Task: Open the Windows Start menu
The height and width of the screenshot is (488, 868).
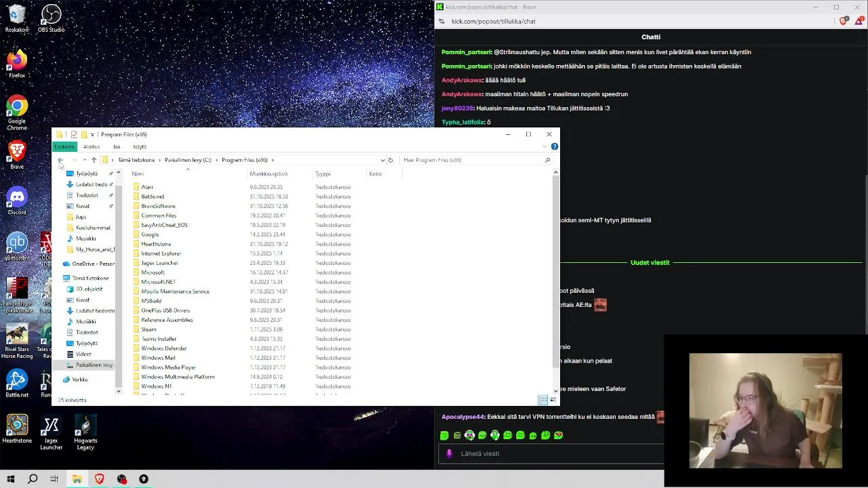Action: tap(11, 479)
